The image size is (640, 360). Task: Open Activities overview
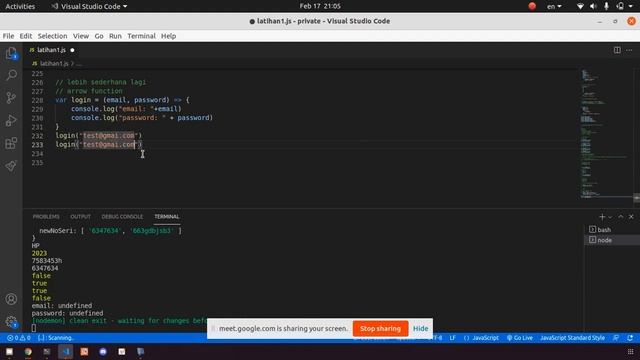(x=20, y=6)
